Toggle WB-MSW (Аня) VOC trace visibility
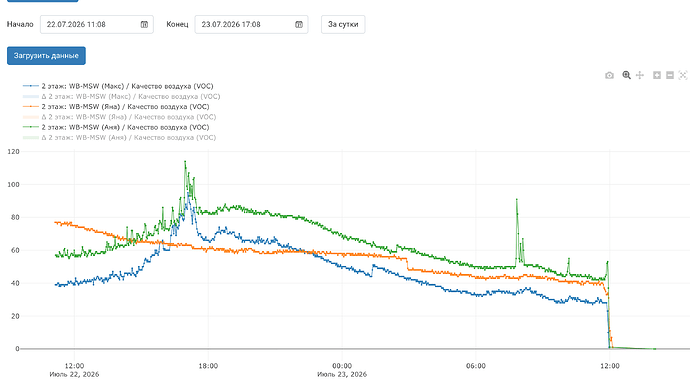The image size is (690, 385). tap(116, 127)
